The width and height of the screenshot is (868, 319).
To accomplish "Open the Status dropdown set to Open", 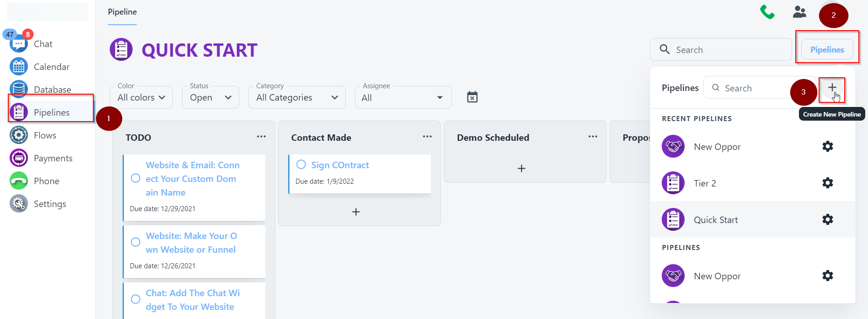I will (210, 98).
